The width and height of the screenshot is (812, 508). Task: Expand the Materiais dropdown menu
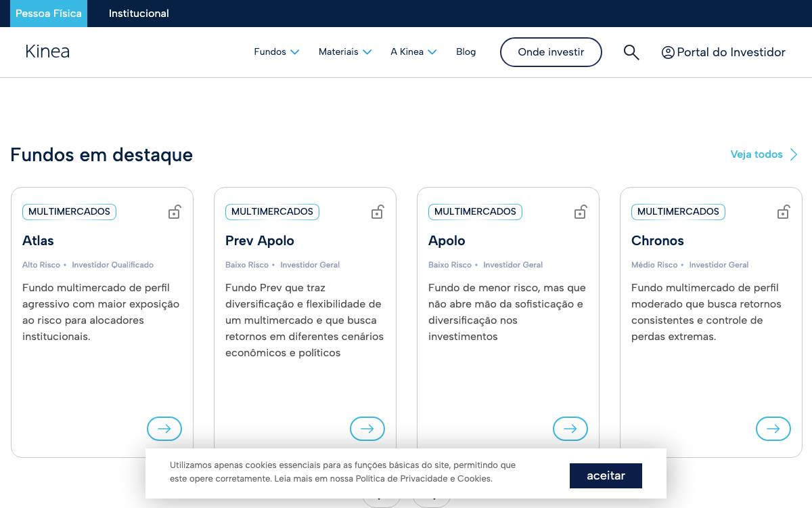(x=345, y=51)
